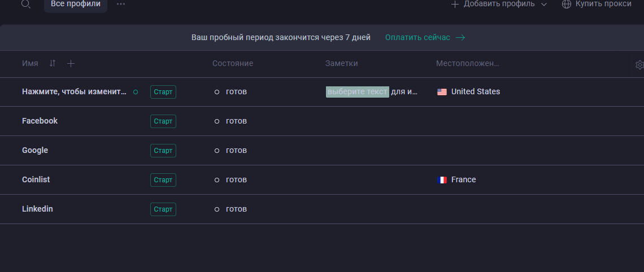Launch the Linkedin profile with Старт

click(163, 209)
